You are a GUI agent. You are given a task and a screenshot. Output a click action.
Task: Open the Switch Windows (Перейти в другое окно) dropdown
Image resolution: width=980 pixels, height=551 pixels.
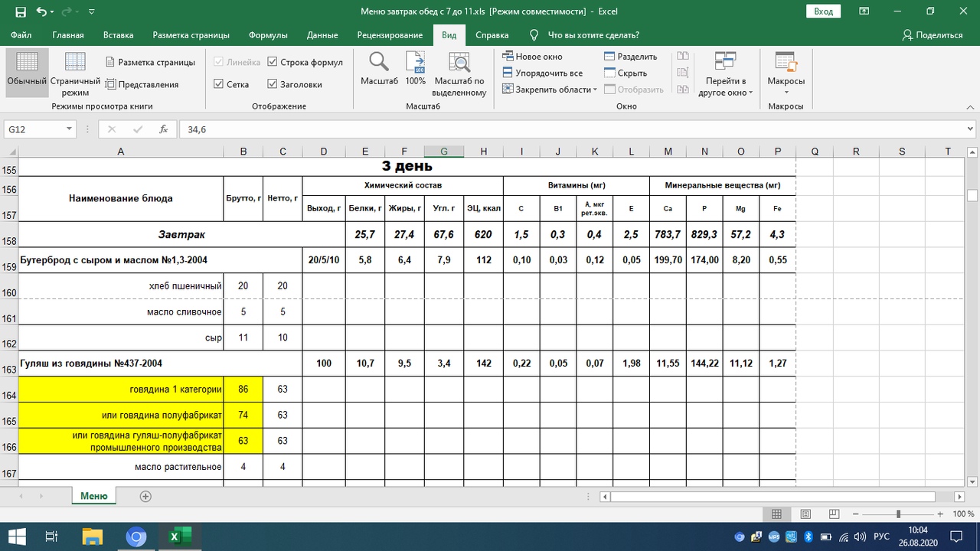tap(725, 77)
